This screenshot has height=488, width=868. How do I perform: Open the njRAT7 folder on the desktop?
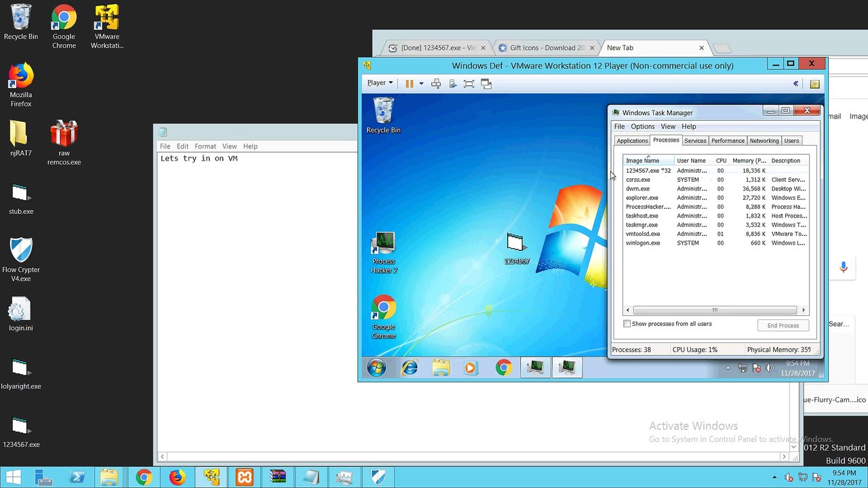click(x=20, y=139)
